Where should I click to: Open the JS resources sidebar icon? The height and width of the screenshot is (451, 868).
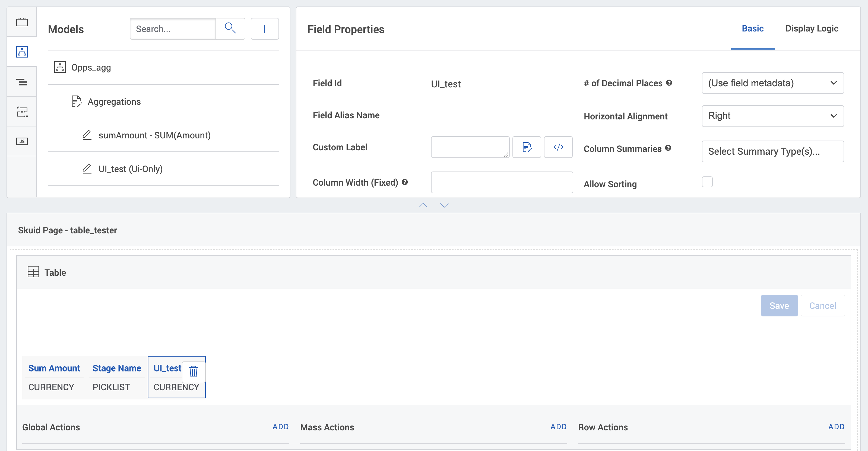[22, 141]
